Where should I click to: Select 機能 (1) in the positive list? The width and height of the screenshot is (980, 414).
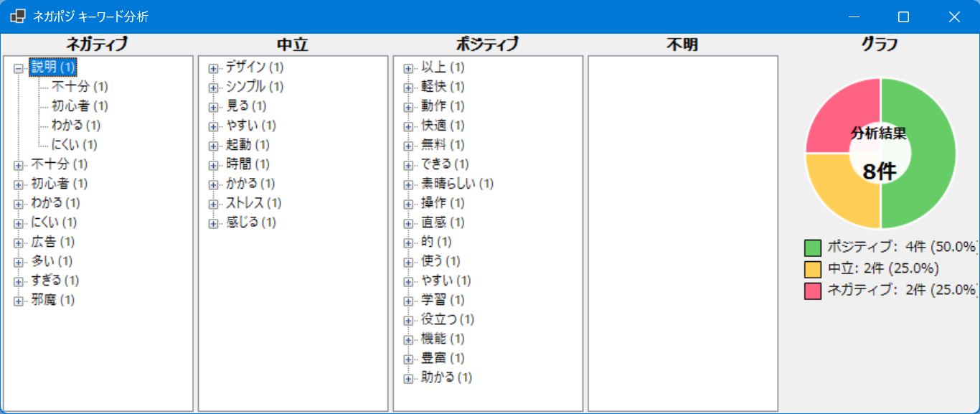click(443, 339)
